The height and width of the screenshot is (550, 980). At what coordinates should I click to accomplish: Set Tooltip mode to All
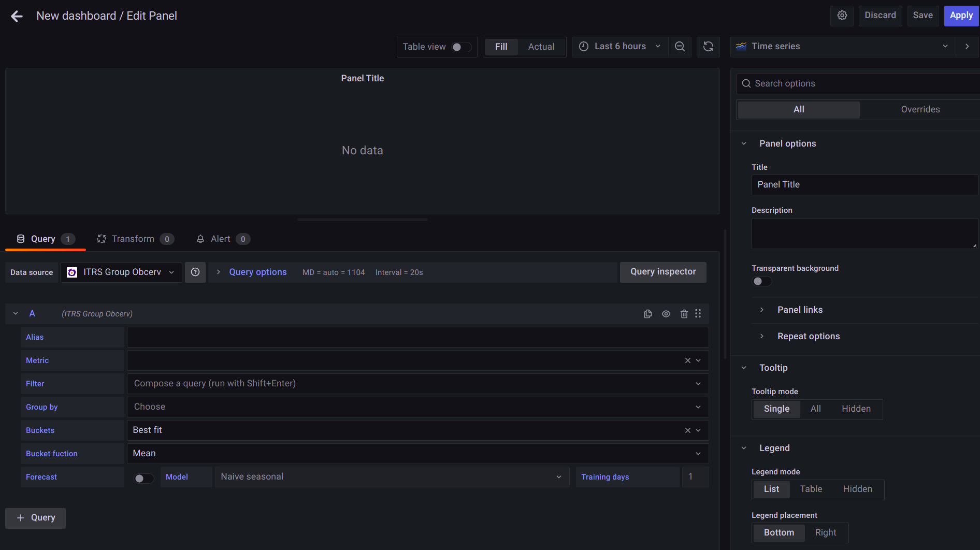816,409
